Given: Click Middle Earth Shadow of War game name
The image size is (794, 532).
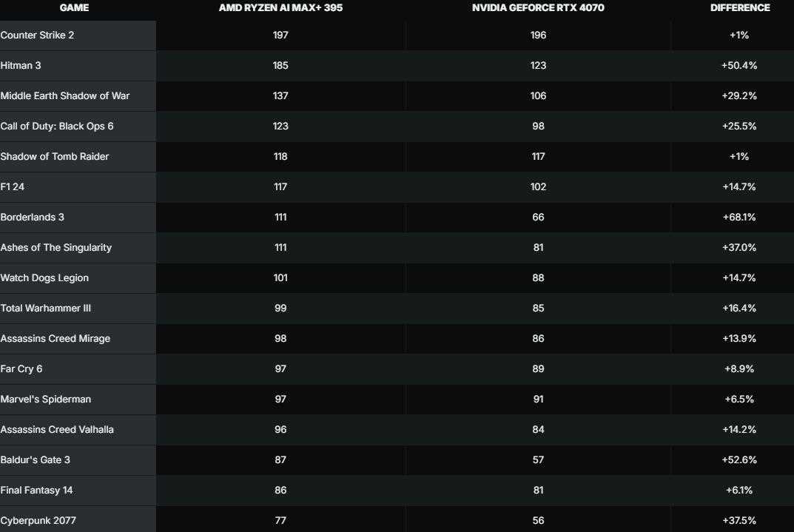Looking at the screenshot, I should (65, 96).
